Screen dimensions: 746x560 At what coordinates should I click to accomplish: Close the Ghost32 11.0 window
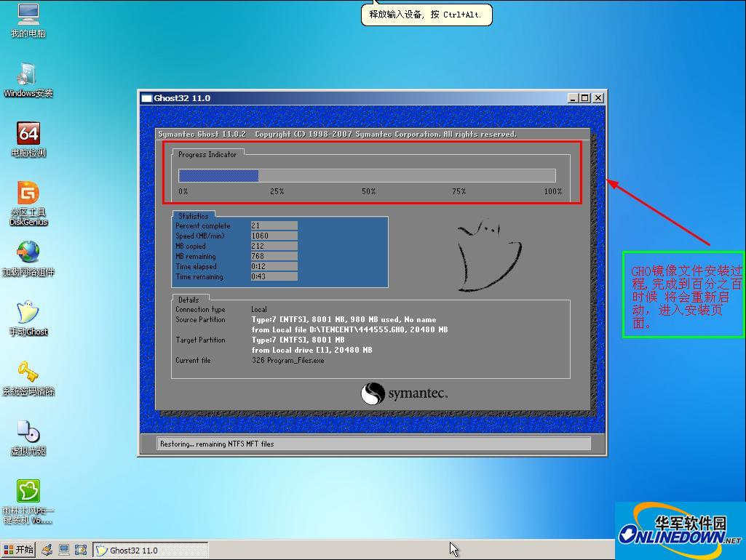(598, 98)
